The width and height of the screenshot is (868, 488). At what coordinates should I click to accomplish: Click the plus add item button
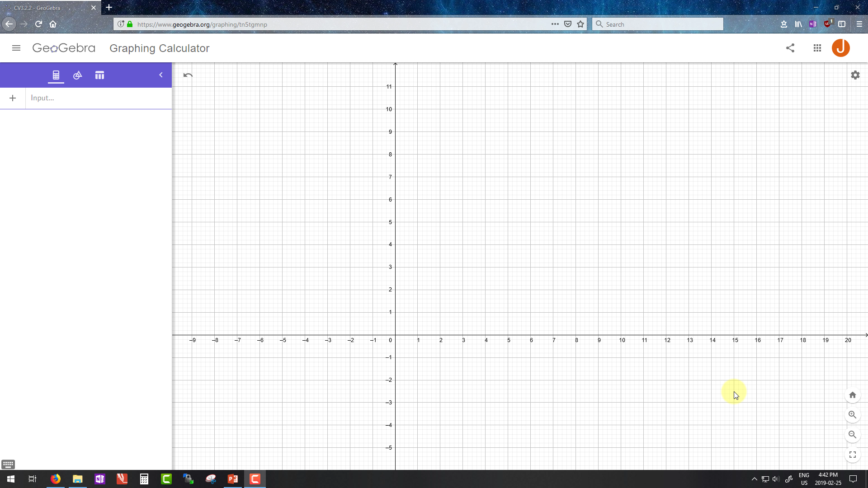point(13,98)
